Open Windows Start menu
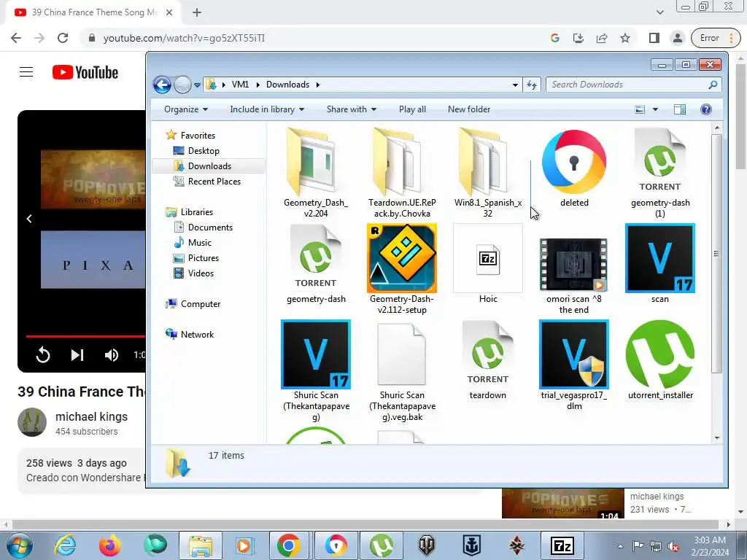The height and width of the screenshot is (560, 747). (20, 545)
